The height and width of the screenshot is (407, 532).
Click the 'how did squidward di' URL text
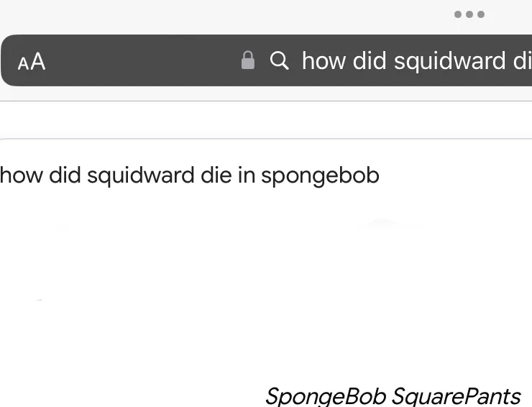(x=416, y=60)
